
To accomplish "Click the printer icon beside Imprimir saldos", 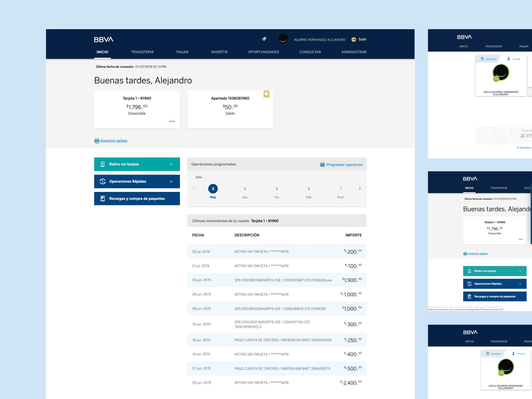I will tap(97, 141).
